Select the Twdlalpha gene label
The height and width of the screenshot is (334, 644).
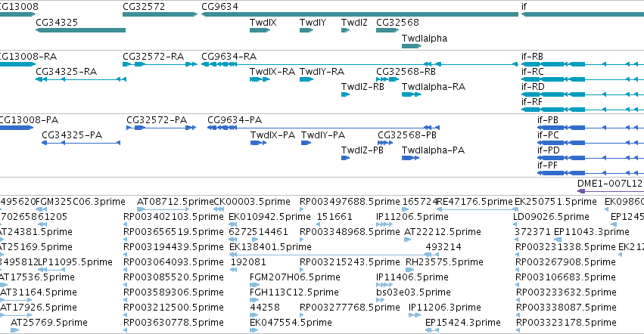click(425, 38)
